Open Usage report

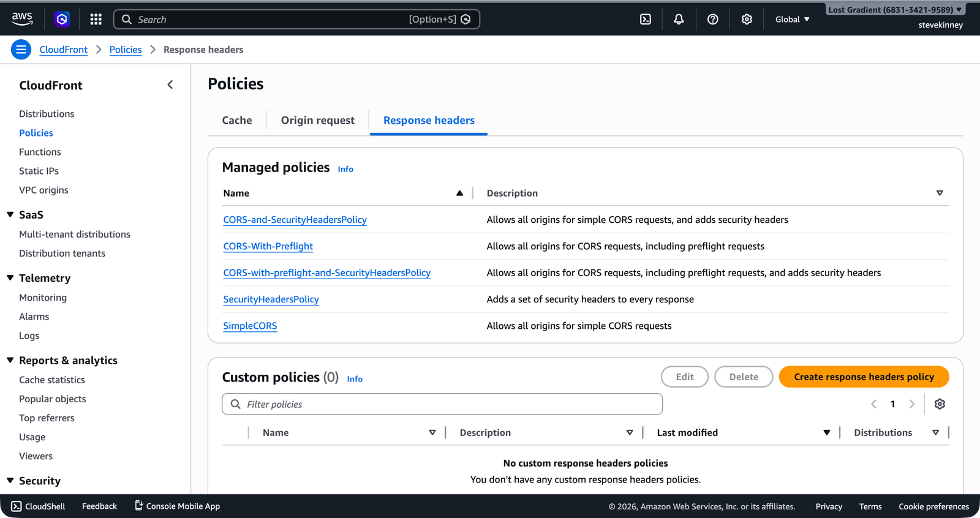pos(32,437)
